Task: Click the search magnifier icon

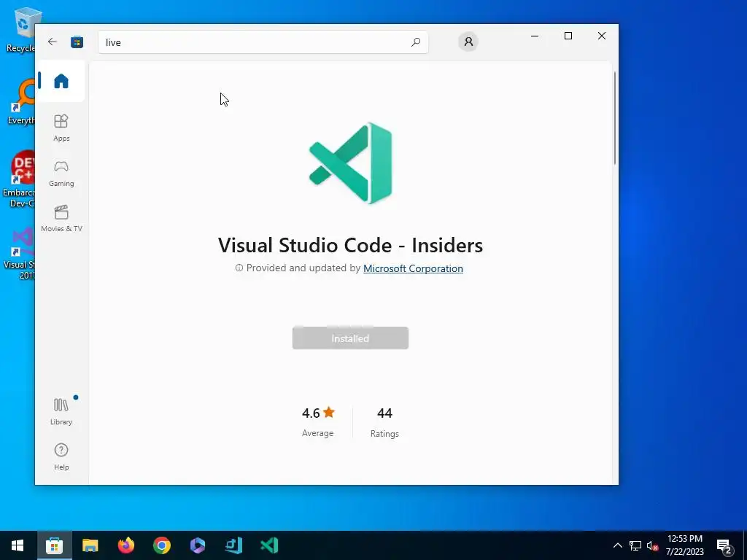Action: point(415,42)
